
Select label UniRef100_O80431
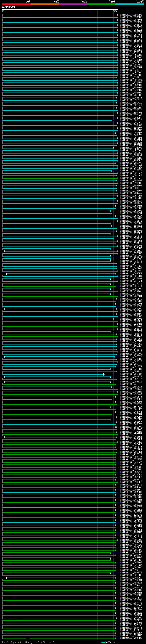(x=131, y=603)
